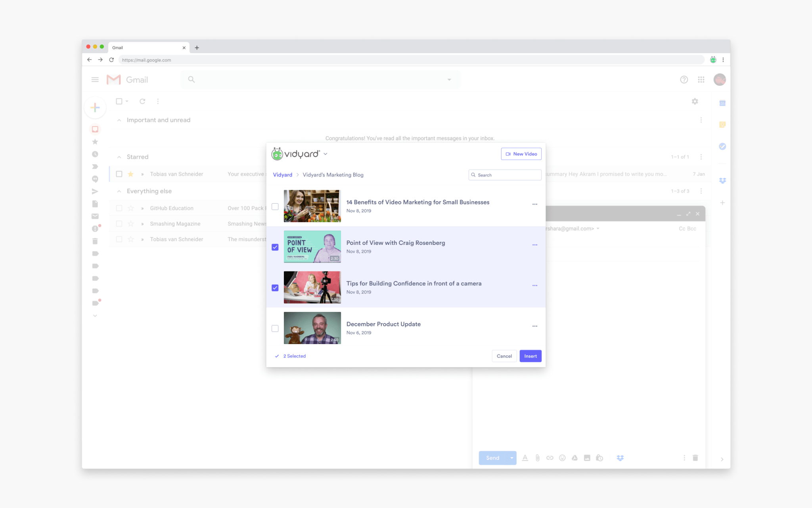The image size is (812, 508).
Task: Focus the Vidyard Search field
Action: (x=505, y=175)
